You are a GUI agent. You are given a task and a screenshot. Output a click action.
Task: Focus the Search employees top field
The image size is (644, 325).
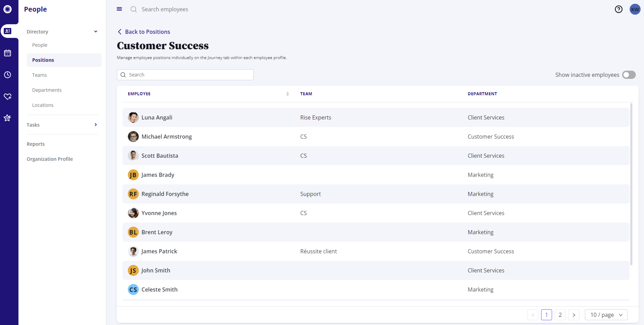(x=165, y=9)
